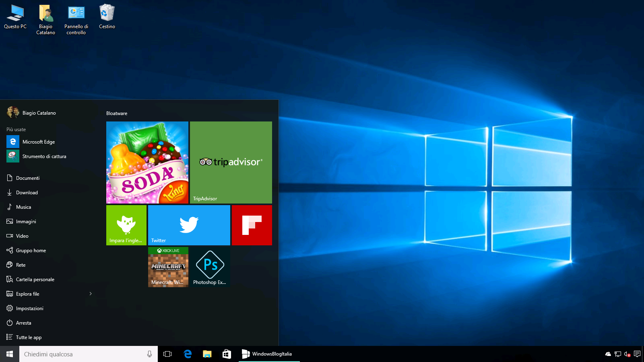Open the network tray icon
Viewport: 644px width, 362px height.
pyautogui.click(x=618, y=354)
